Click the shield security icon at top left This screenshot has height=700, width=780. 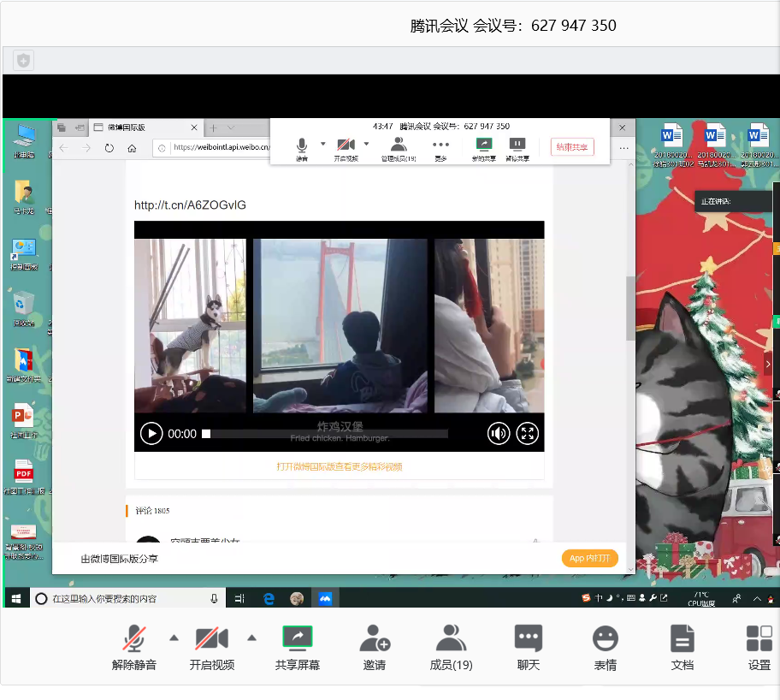tap(23, 61)
